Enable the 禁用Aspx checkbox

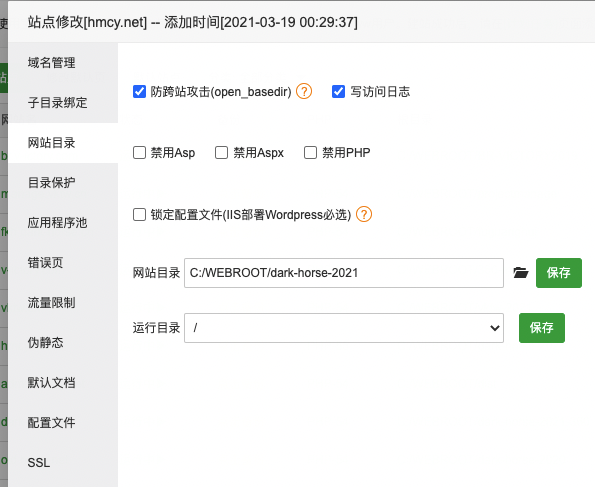(221, 153)
